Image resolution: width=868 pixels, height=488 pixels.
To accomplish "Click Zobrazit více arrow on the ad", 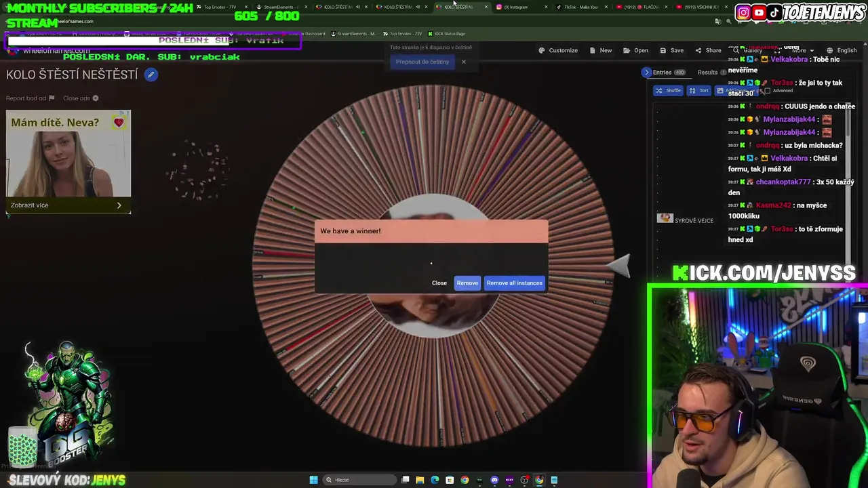I will point(119,205).
